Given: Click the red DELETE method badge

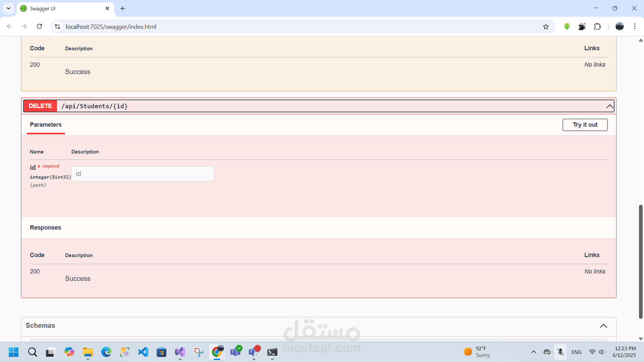Looking at the screenshot, I should point(40,106).
